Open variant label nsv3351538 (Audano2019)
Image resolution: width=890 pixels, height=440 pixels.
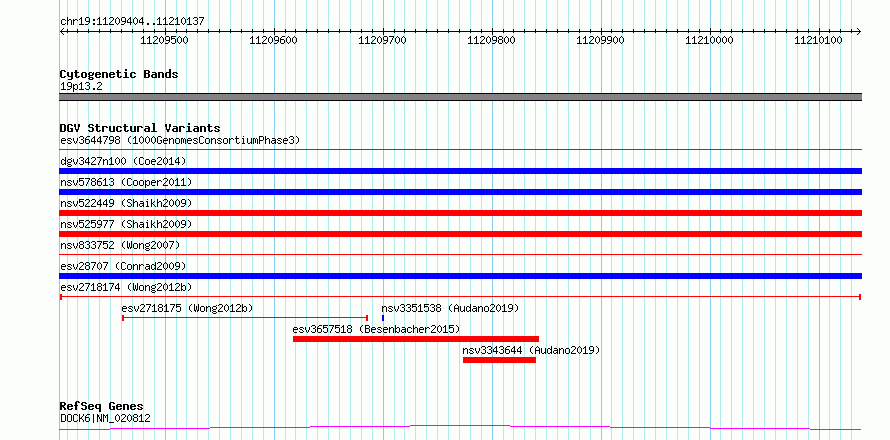pos(450,308)
